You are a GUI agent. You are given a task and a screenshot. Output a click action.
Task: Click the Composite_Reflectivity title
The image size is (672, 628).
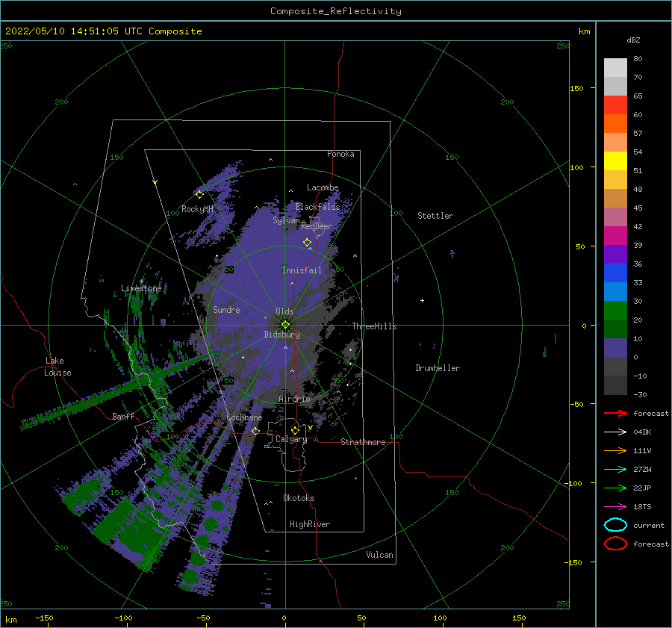coord(336,11)
